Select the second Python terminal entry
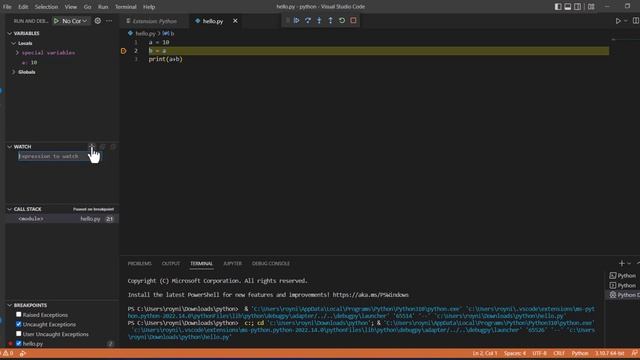640x360 pixels. coord(622,285)
